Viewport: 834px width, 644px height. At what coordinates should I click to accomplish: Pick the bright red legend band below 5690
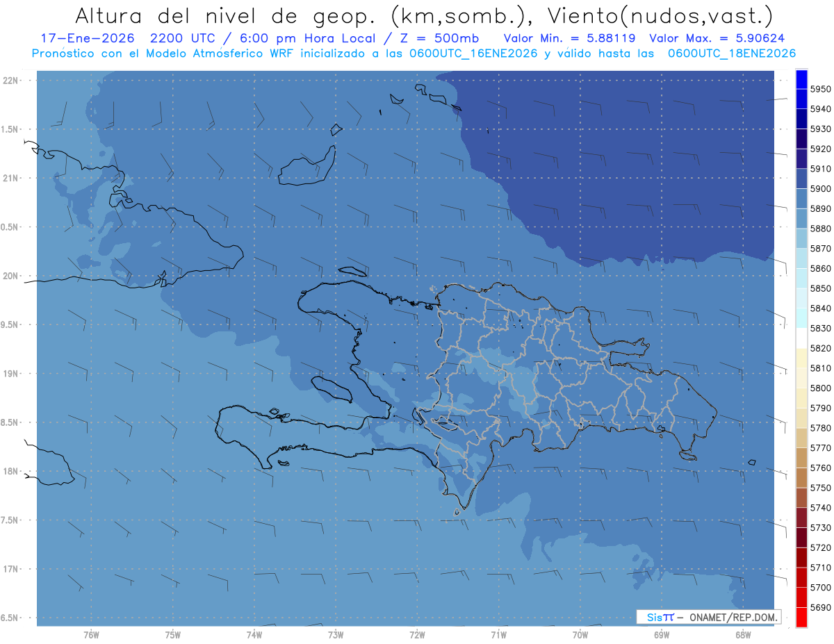pos(801,617)
